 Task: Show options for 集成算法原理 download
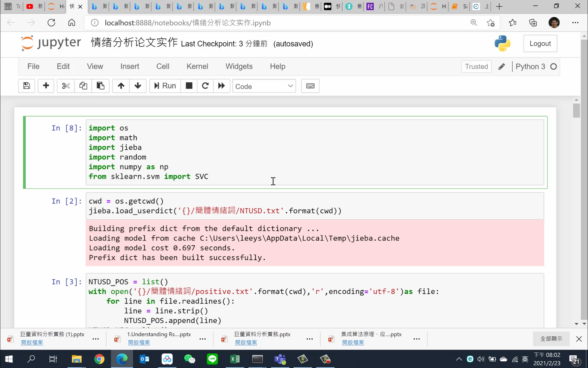[x=417, y=339]
